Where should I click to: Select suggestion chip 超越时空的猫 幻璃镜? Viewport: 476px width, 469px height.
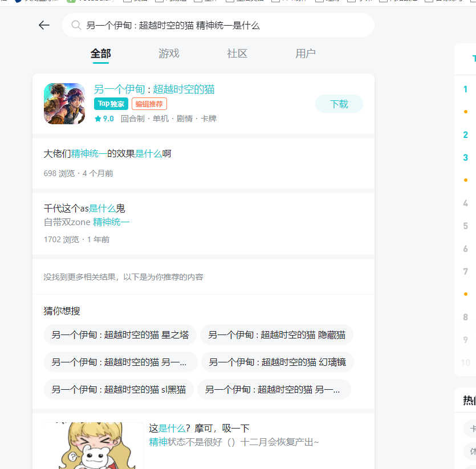coord(278,362)
